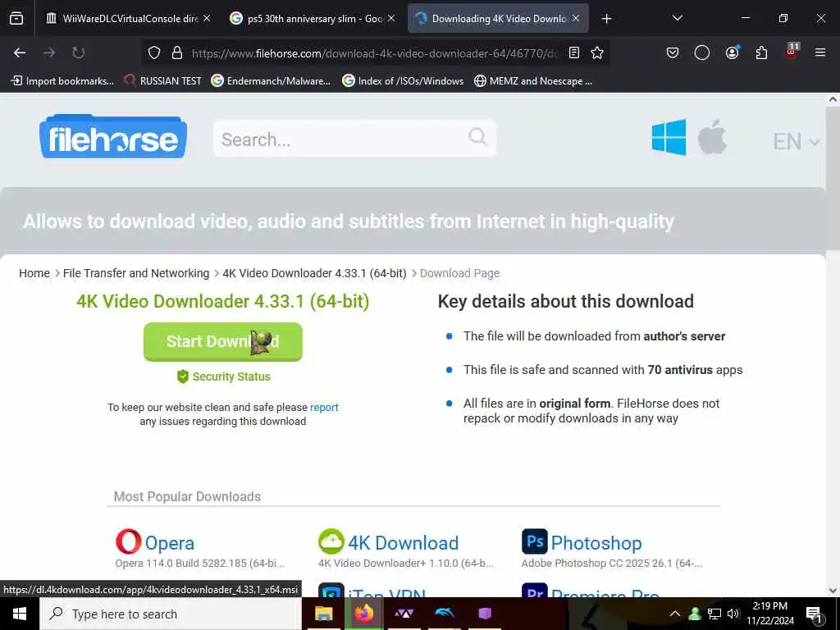
Task: Open the extensions puzzle icon
Action: (x=761, y=52)
